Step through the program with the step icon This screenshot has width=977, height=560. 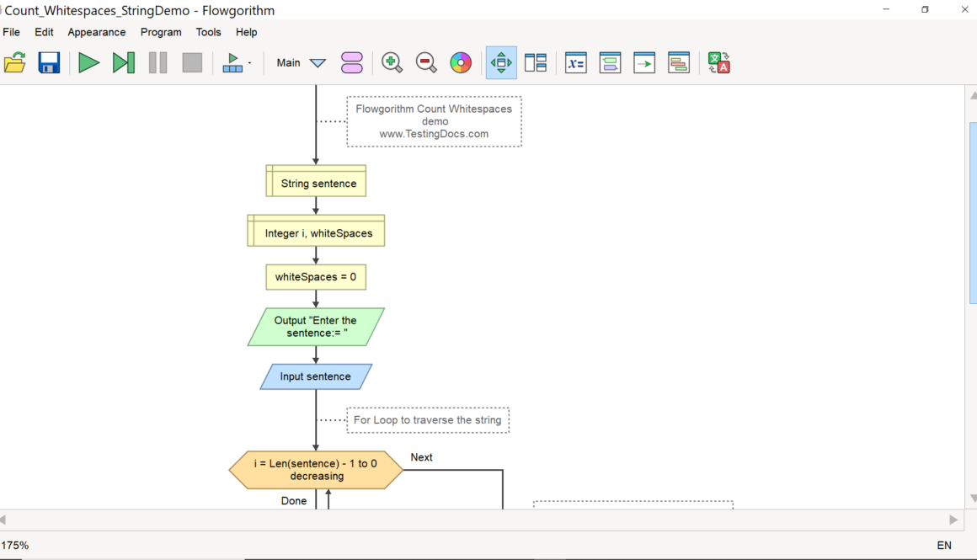(x=123, y=63)
